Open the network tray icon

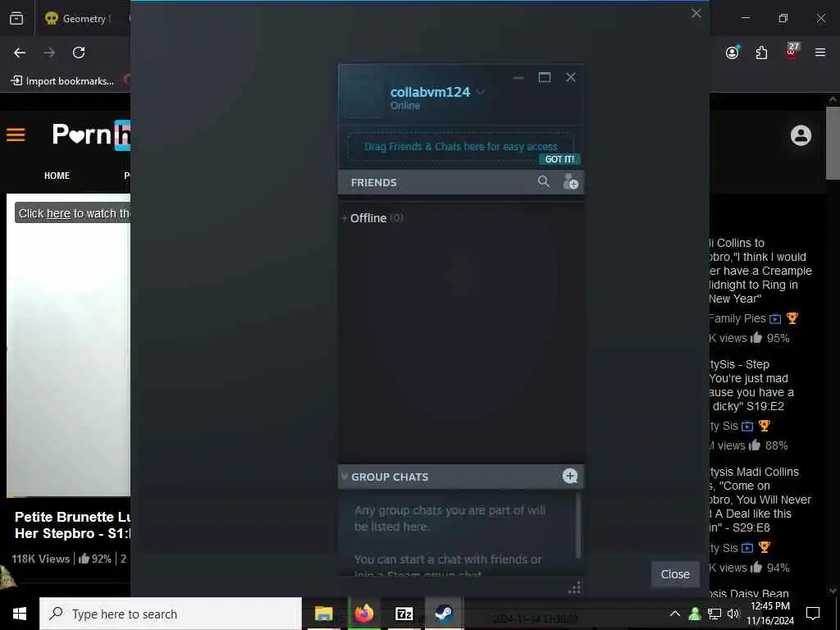tap(714, 614)
